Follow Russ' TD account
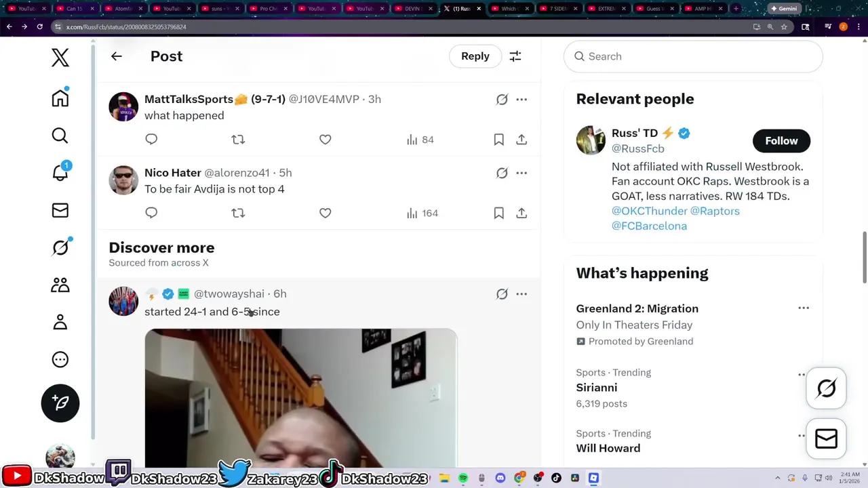Image resolution: width=868 pixels, height=488 pixels. tap(781, 141)
